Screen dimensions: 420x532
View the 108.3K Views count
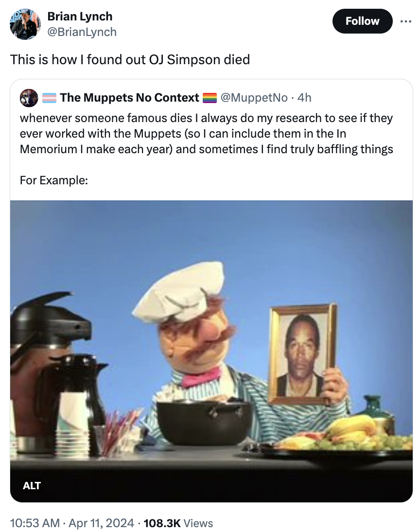178,523
